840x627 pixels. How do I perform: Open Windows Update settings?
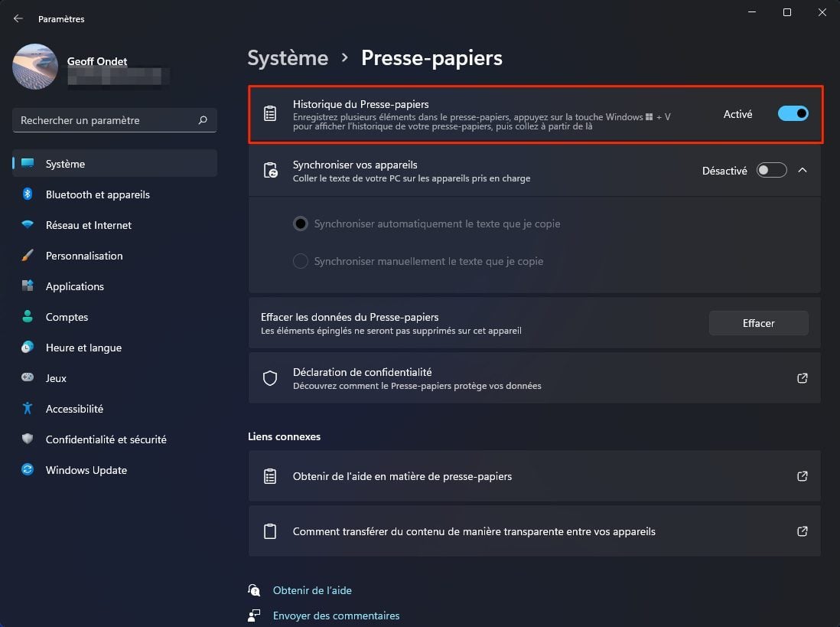pos(115,469)
